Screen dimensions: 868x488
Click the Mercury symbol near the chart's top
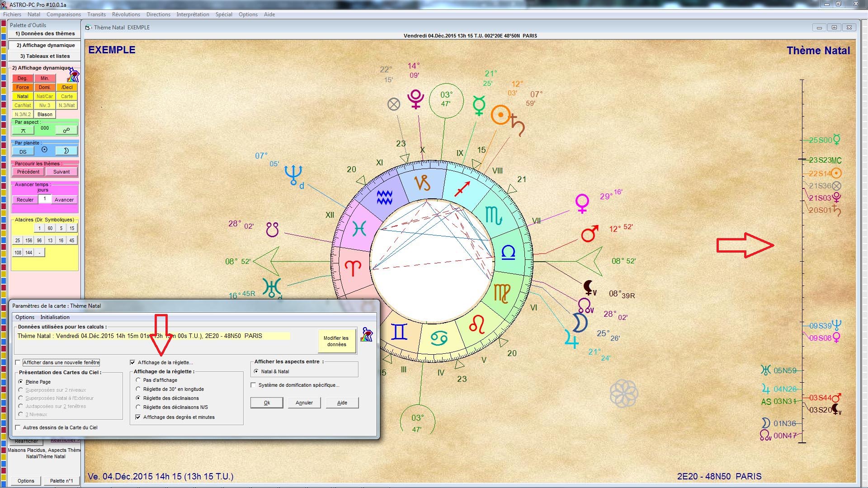coord(479,106)
